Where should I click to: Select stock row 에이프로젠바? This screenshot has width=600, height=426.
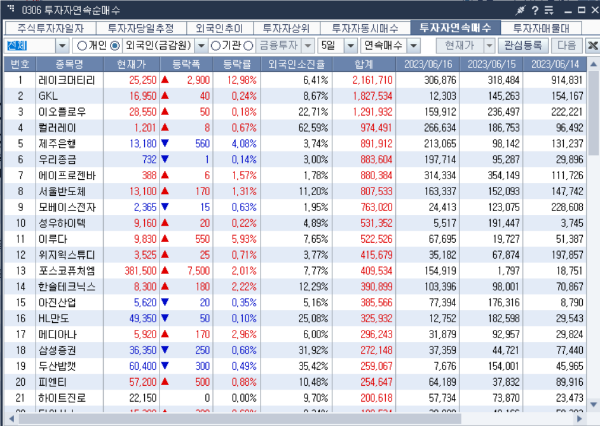pos(295,175)
